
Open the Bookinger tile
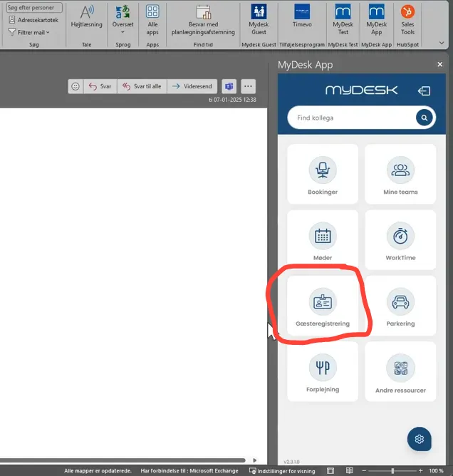(x=323, y=174)
